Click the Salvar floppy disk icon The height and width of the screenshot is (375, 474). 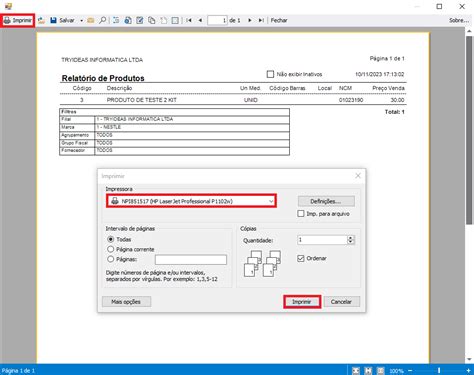53,20
